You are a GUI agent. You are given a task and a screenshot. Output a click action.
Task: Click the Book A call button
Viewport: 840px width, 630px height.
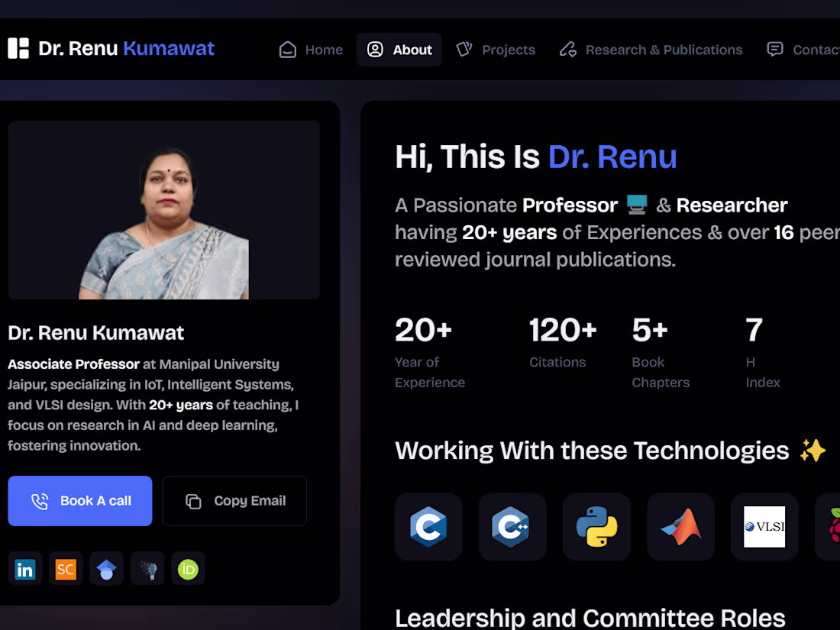[80, 501]
